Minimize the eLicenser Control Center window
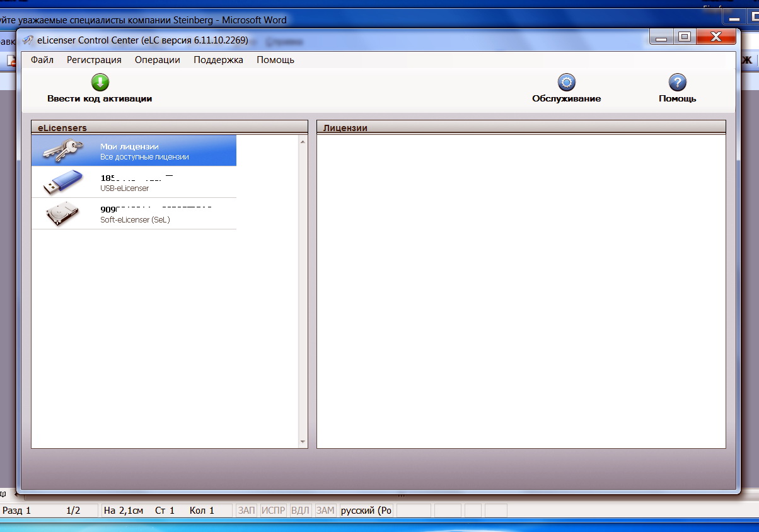This screenshot has height=532, width=759. (x=662, y=37)
